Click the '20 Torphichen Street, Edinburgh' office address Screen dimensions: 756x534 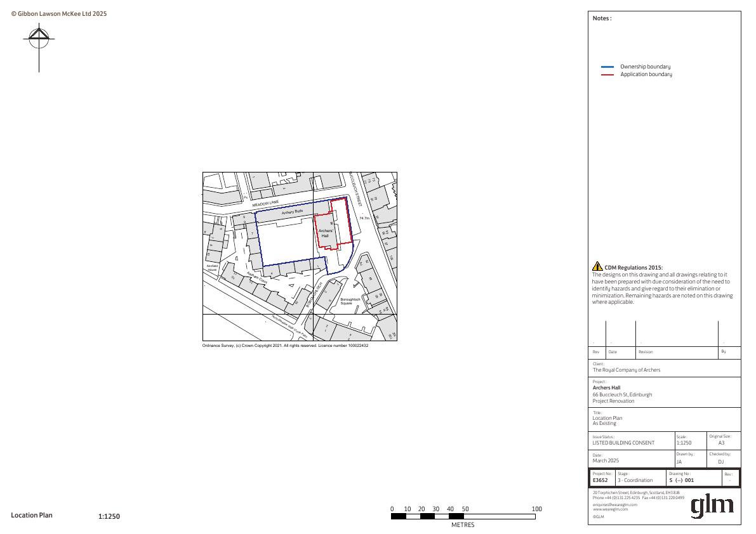pyautogui.click(x=636, y=493)
